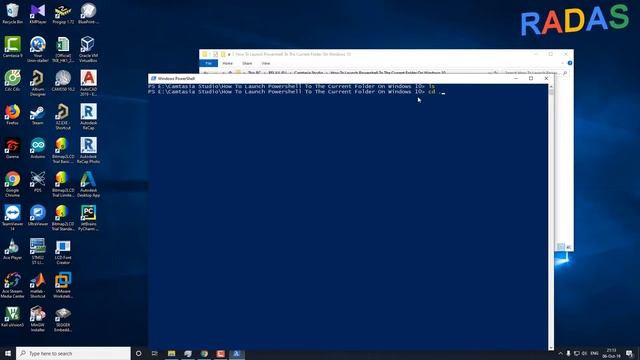Open Explorer help question-mark icon
Screen dimensions: 640x360
coord(569,63)
